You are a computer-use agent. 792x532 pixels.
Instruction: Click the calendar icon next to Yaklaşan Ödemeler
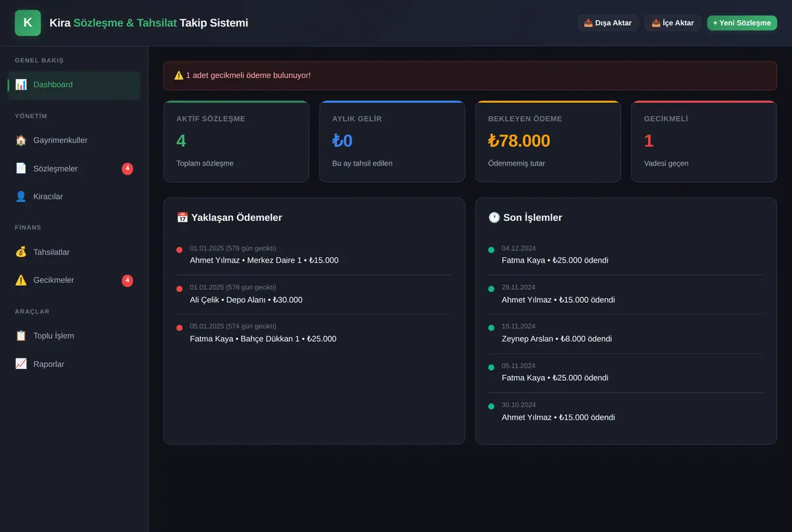pyautogui.click(x=183, y=217)
